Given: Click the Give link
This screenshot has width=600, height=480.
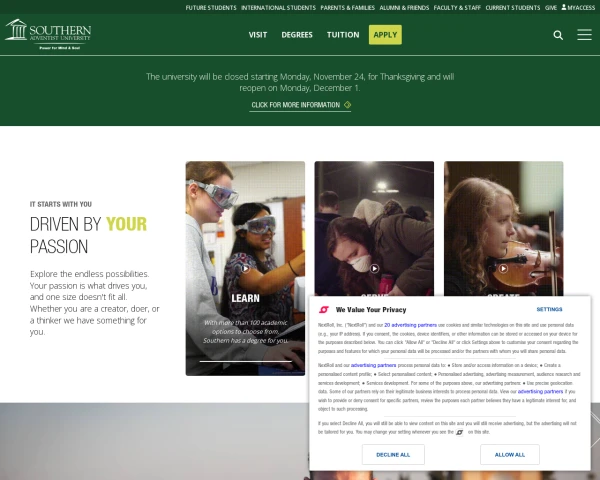Looking at the screenshot, I should pos(551,8).
